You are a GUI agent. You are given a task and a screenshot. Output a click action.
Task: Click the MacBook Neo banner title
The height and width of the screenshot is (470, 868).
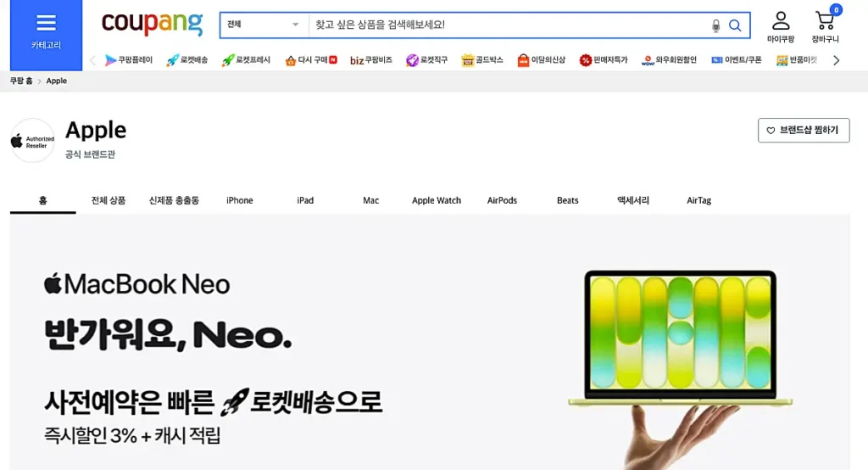(x=136, y=284)
